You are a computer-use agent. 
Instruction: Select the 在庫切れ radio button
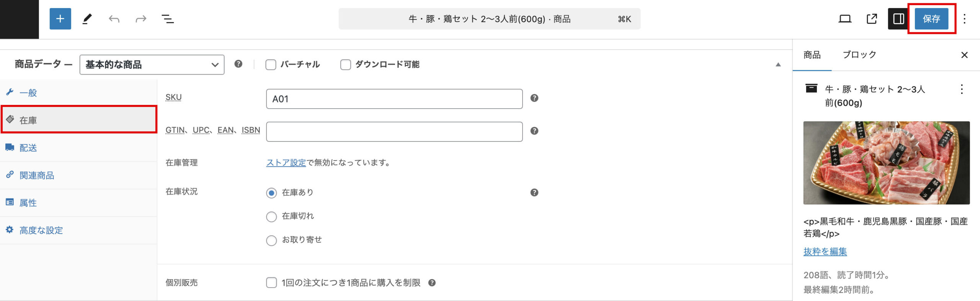pyautogui.click(x=271, y=216)
